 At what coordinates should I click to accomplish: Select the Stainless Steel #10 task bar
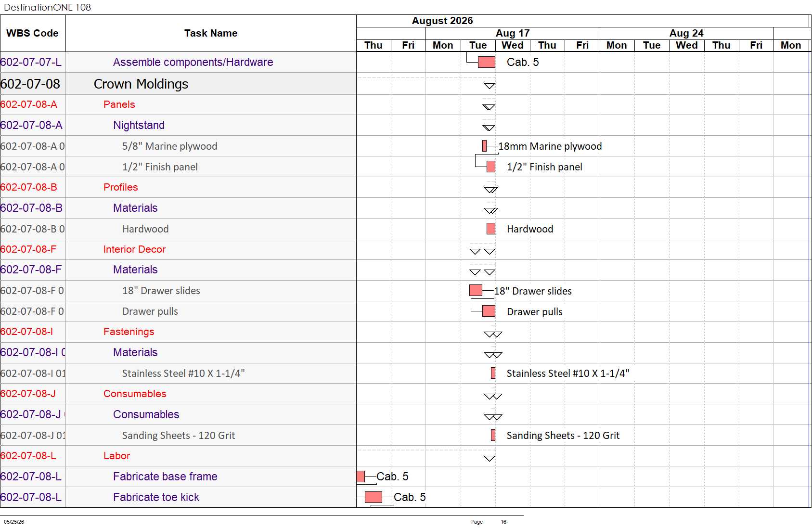[493, 373]
